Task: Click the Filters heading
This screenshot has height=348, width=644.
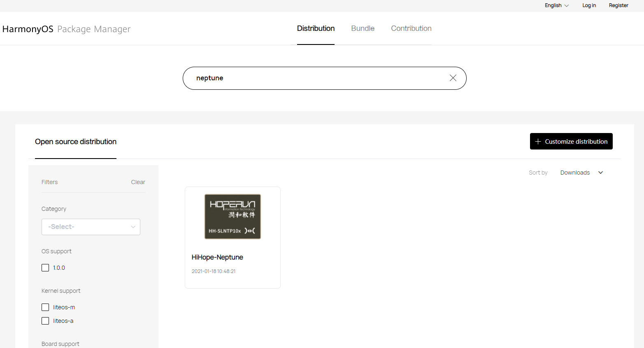Action: coord(49,182)
